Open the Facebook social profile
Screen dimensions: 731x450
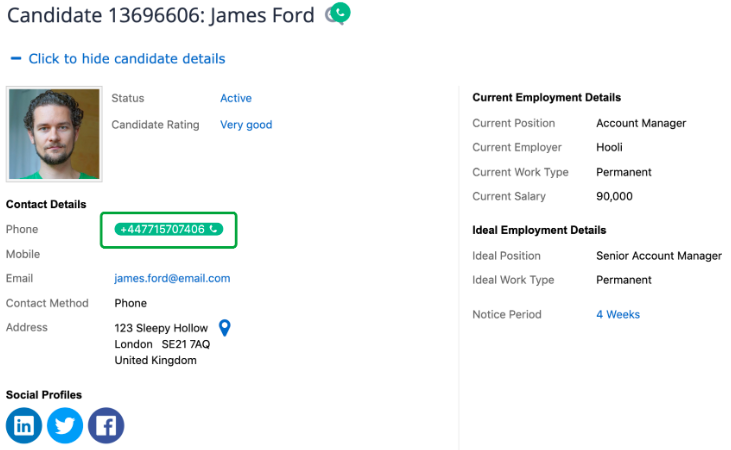(x=106, y=425)
